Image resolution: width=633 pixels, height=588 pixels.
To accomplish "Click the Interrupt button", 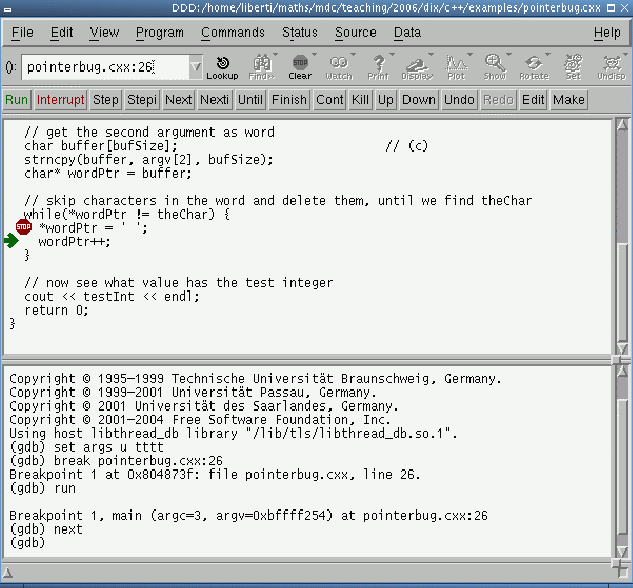I will 61,100.
